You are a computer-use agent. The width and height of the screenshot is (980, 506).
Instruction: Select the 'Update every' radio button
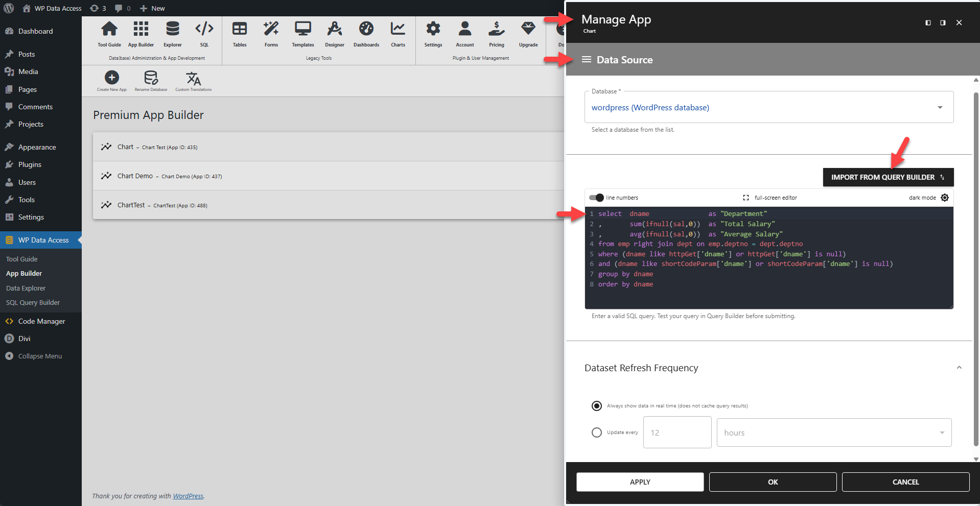(x=596, y=432)
